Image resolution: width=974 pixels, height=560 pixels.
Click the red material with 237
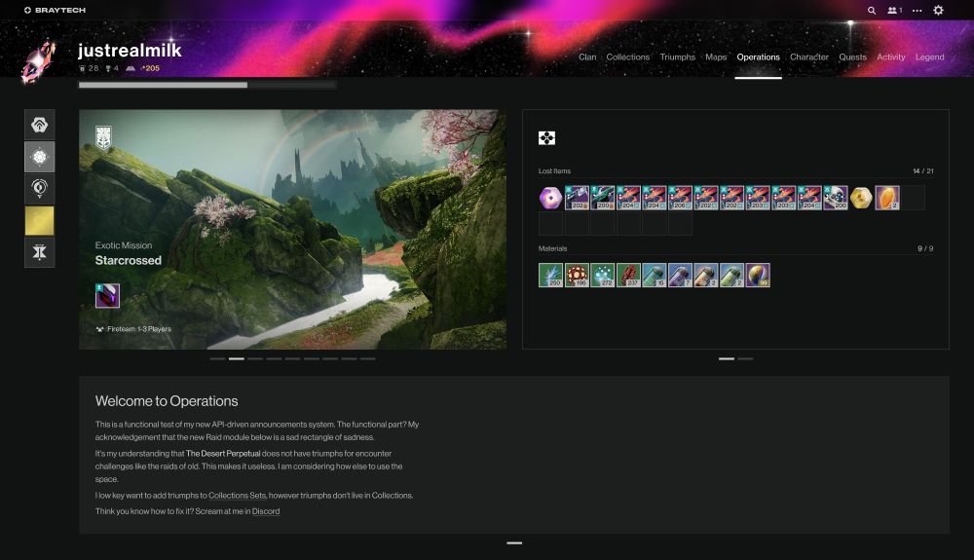[x=628, y=275]
